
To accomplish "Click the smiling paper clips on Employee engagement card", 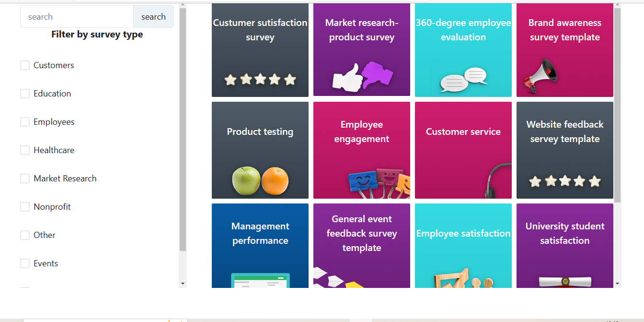I will tap(379, 183).
